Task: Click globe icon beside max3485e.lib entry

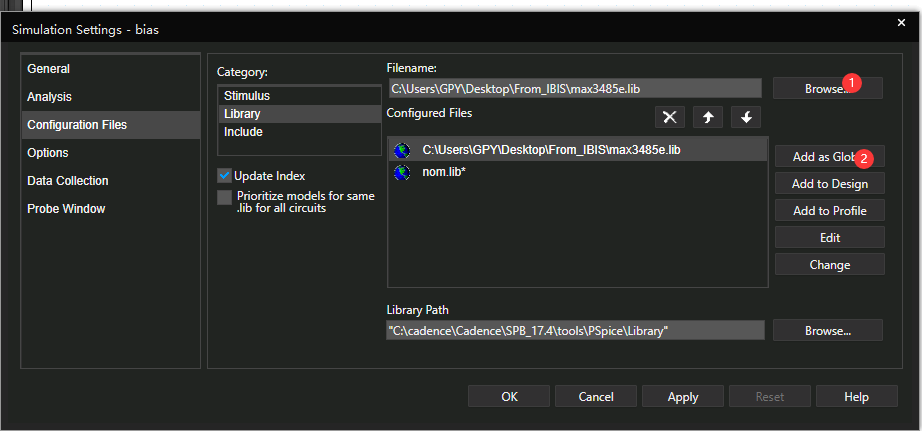Action: click(x=402, y=150)
